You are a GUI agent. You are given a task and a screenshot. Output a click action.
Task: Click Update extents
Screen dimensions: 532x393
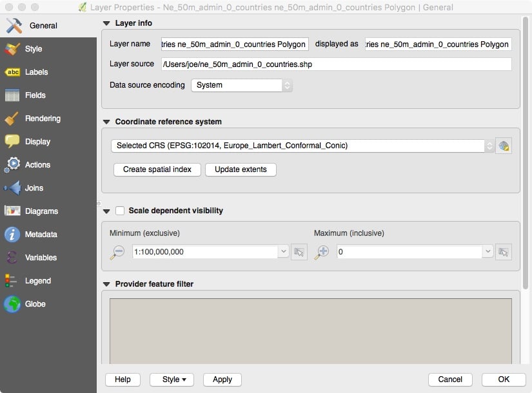[239, 169]
